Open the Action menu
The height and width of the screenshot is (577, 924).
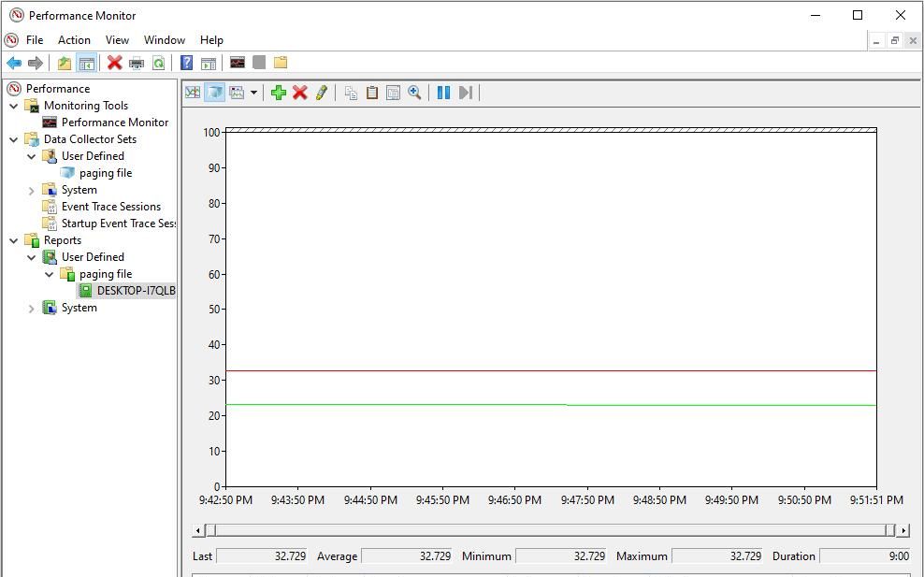click(x=74, y=40)
